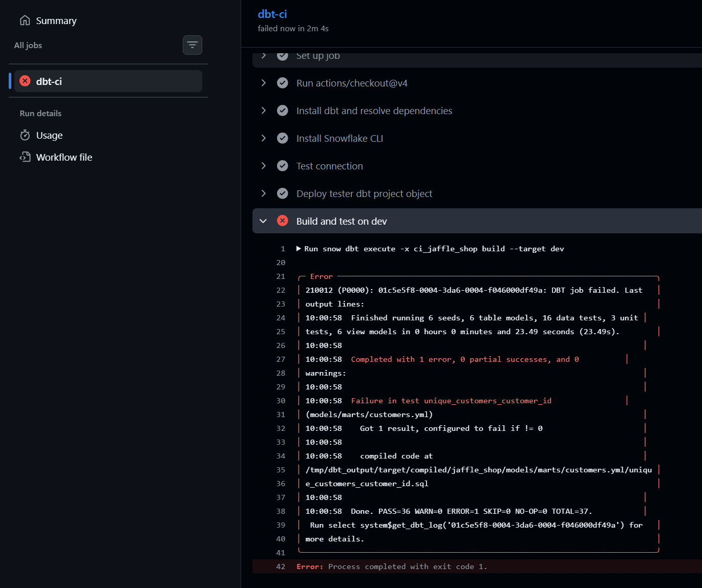
Task: Click checkmark icon for Test connection
Action: click(283, 166)
